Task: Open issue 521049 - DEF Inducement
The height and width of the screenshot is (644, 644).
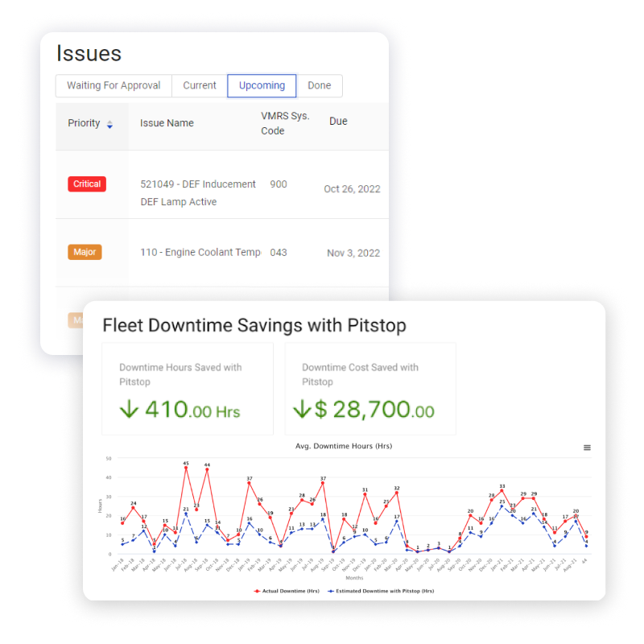Action: coord(198,193)
